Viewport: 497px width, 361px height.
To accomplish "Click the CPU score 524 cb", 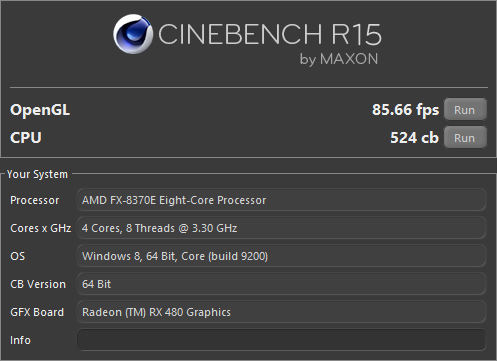I will point(414,138).
